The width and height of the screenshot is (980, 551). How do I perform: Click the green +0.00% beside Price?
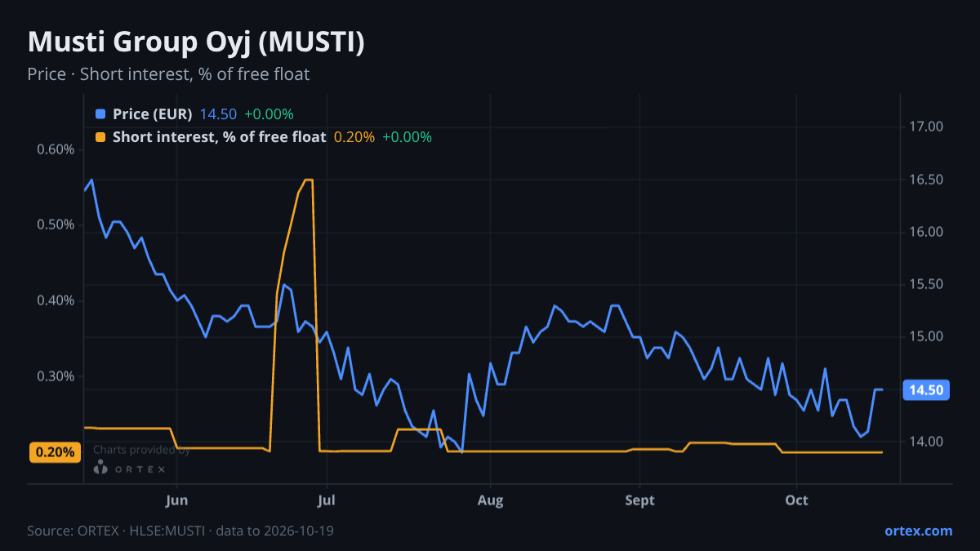coord(269,114)
